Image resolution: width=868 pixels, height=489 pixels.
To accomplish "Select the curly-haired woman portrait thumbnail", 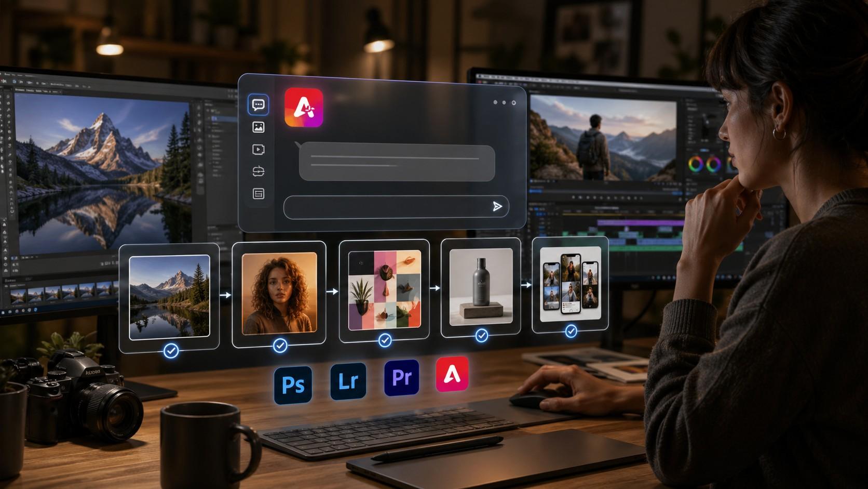I will tap(279, 293).
